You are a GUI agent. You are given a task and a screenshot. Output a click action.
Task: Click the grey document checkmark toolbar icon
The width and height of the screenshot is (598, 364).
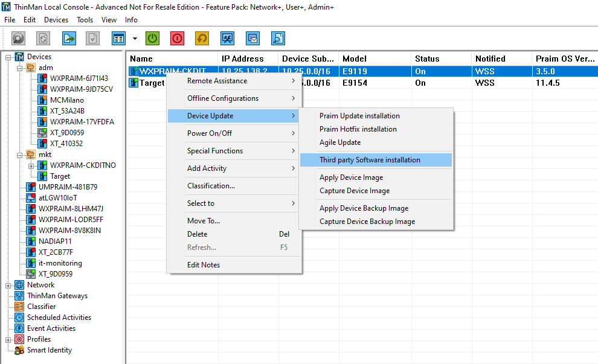92,38
